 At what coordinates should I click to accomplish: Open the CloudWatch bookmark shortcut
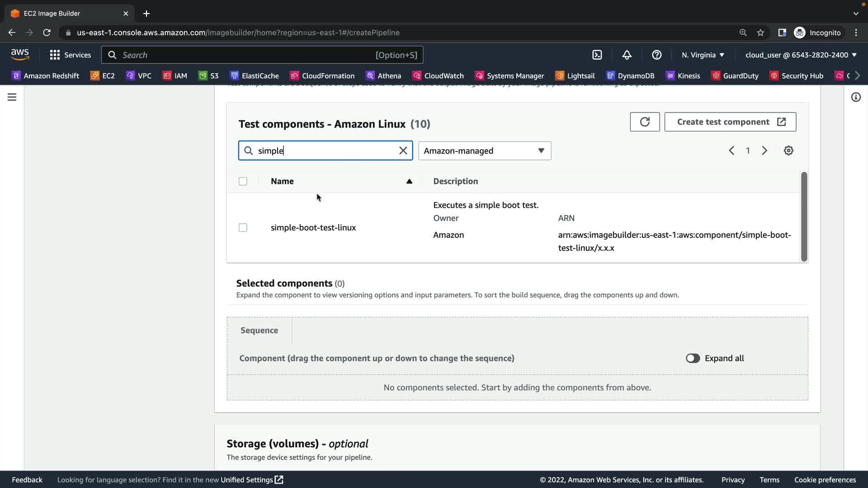coord(438,75)
